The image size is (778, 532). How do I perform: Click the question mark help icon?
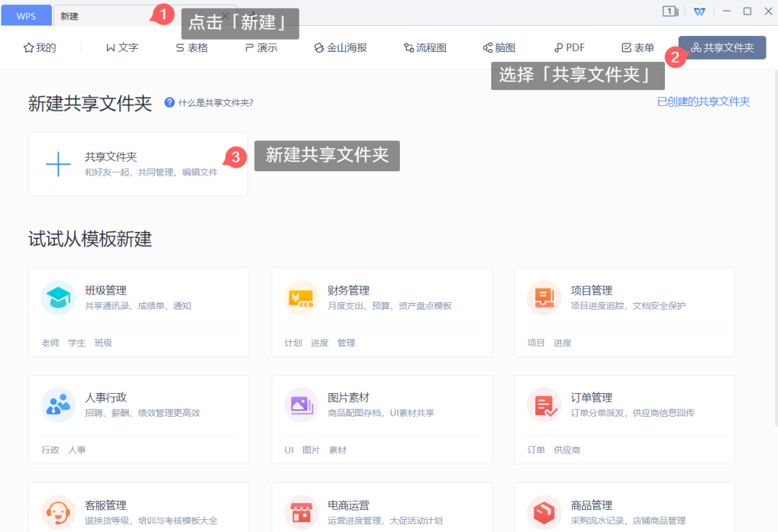click(x=170, y=103)
